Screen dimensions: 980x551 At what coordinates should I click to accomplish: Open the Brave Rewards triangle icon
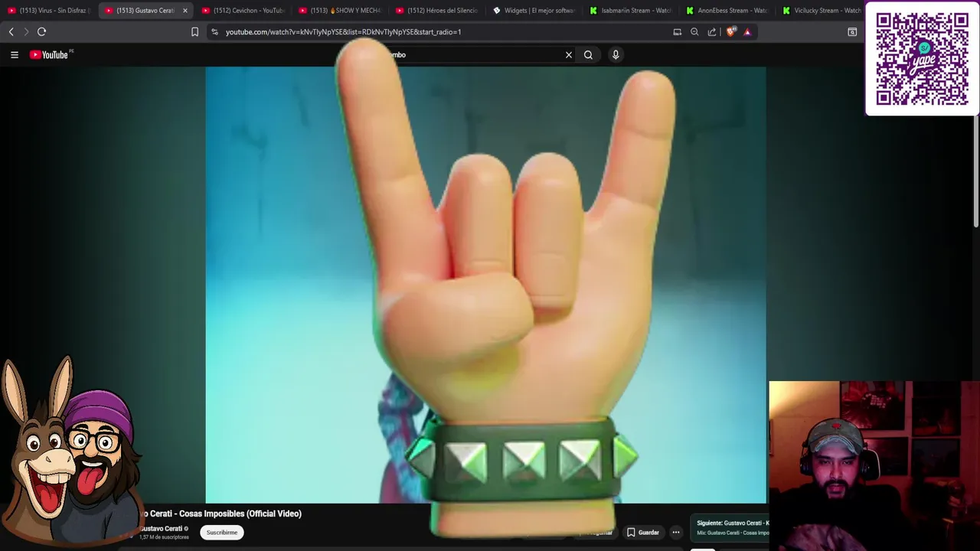pyautogui.click(x=747, y=32)
